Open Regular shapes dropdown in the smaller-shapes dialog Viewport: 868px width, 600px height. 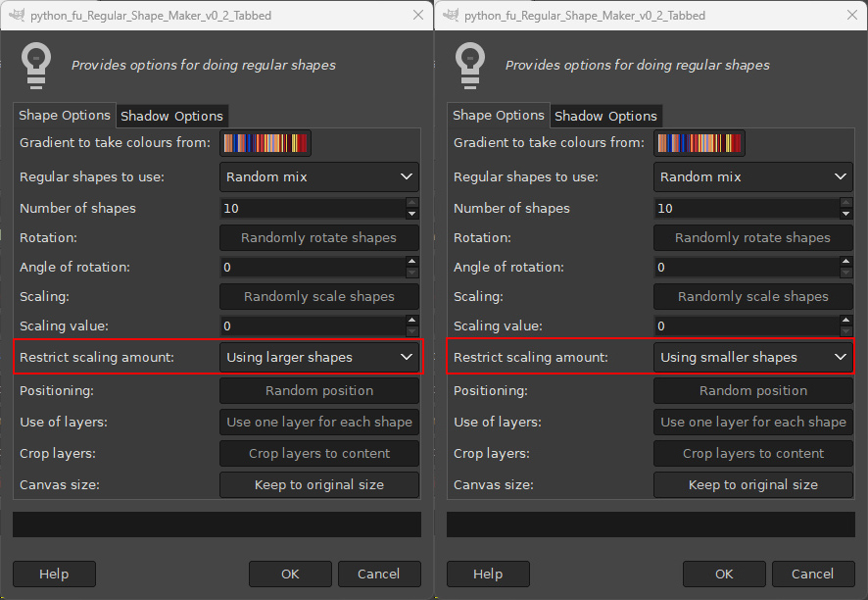(753, 176)
